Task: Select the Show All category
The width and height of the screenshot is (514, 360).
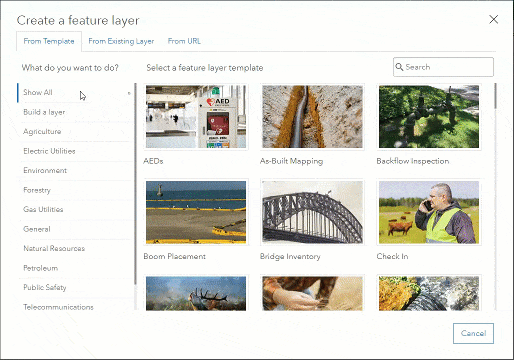Action: (x=75, y=92)
